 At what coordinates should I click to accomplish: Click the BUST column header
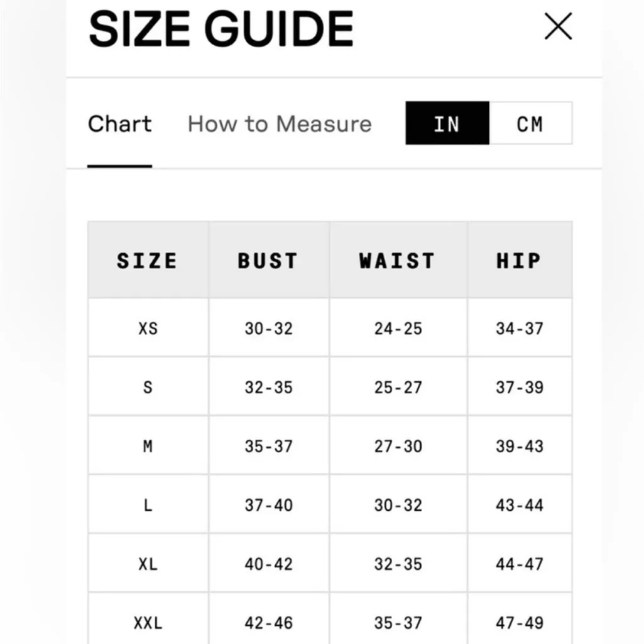[x=268, y=261]
